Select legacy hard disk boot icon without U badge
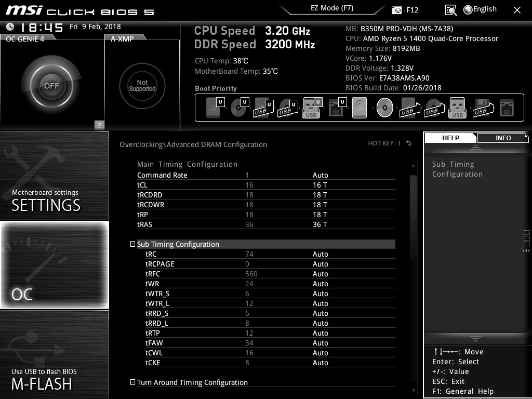The image size is (532, 399). [360, 108]
